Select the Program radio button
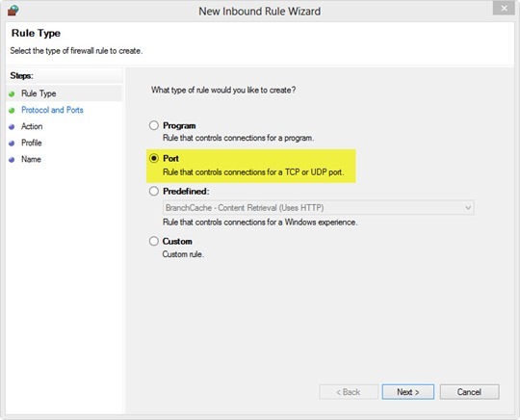This screenshot has height=420, width=520. click(154, 125)
